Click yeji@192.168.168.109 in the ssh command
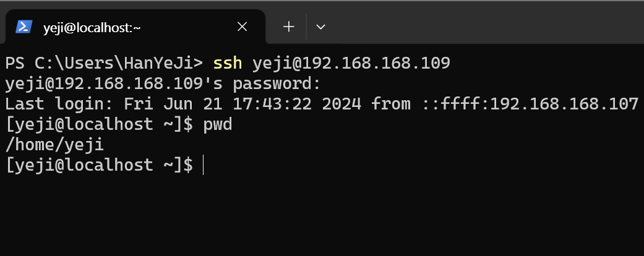This screenshot has width=644, height=256. tap(351, 63)
